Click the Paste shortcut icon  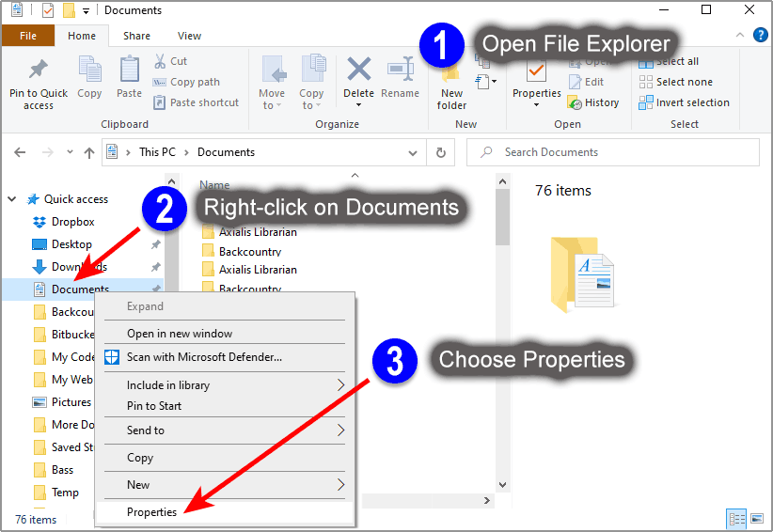click(x=159, y=102)
